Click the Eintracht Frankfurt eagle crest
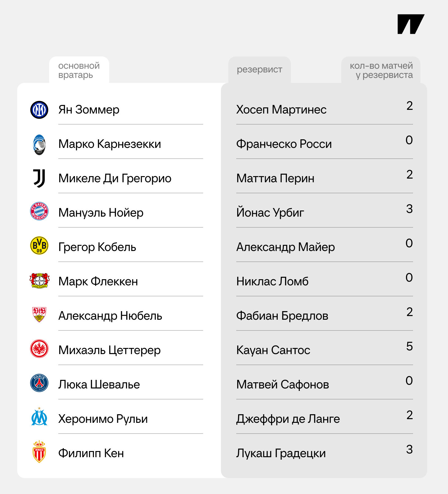The width and height of the screenshot is (448, 494). (39, 349)
